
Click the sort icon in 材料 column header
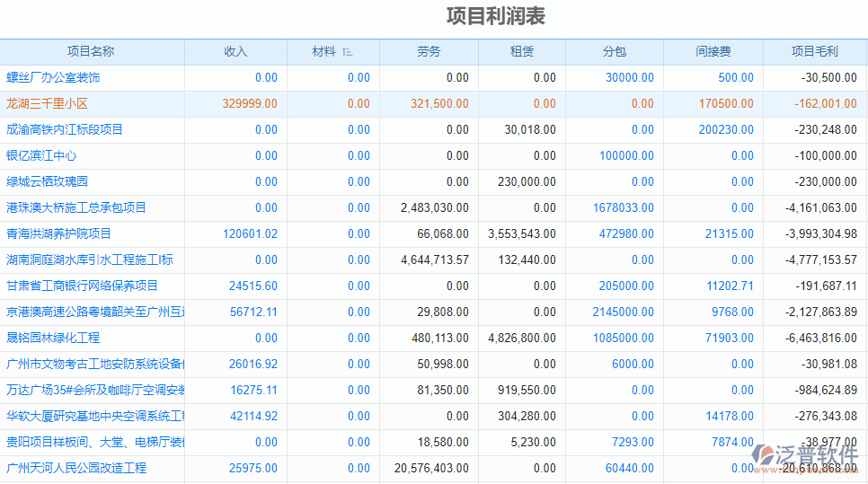(x=348, y=52)
